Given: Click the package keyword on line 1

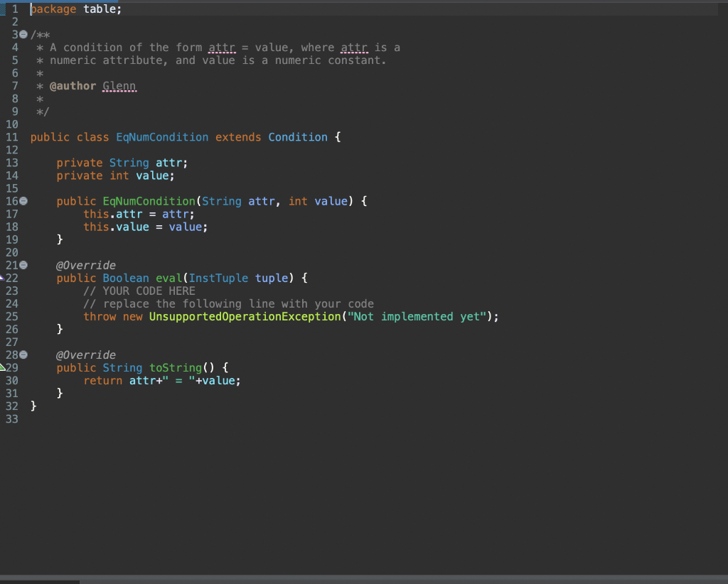Looking at the screenshot, I should click(x=53, y=9).
